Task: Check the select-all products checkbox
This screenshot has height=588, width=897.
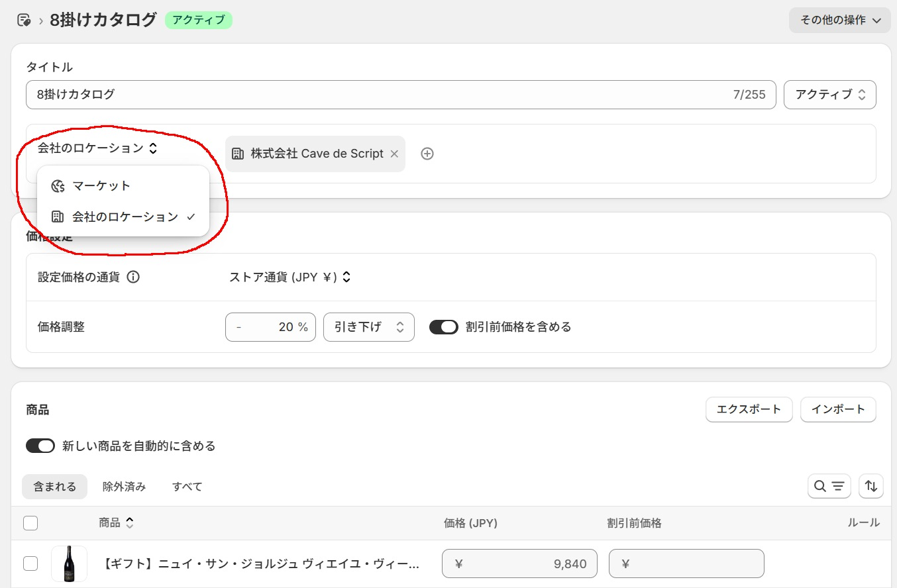Action: click(30, 523)
